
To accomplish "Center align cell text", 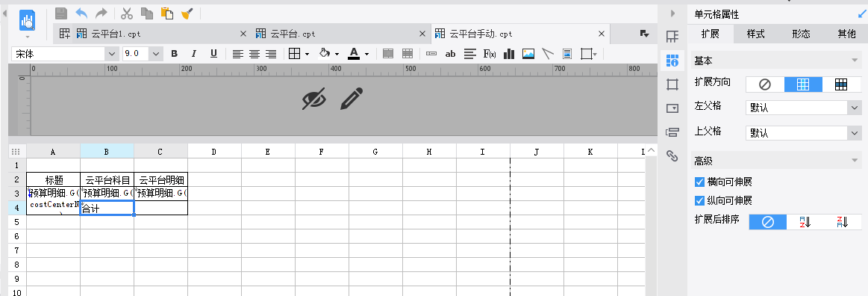I will pyautogui.click(x=254, y=54).
